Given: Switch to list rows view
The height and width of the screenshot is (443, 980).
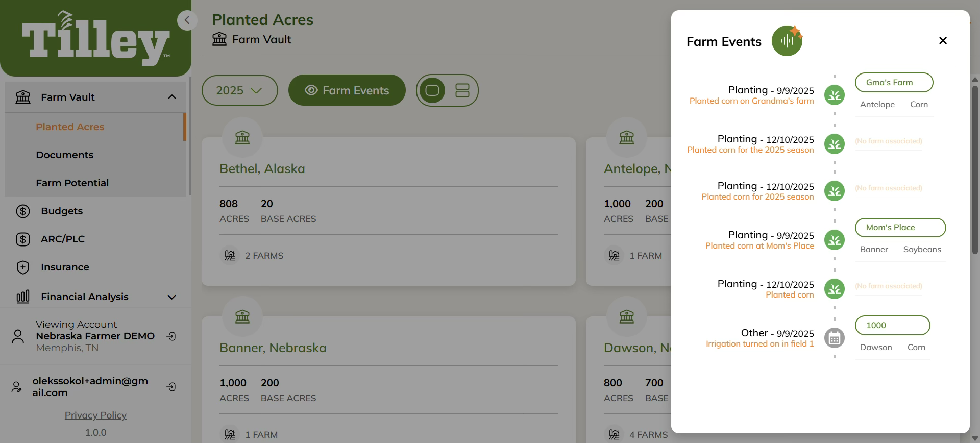Looking at the screenshot, I should point(462,90).
